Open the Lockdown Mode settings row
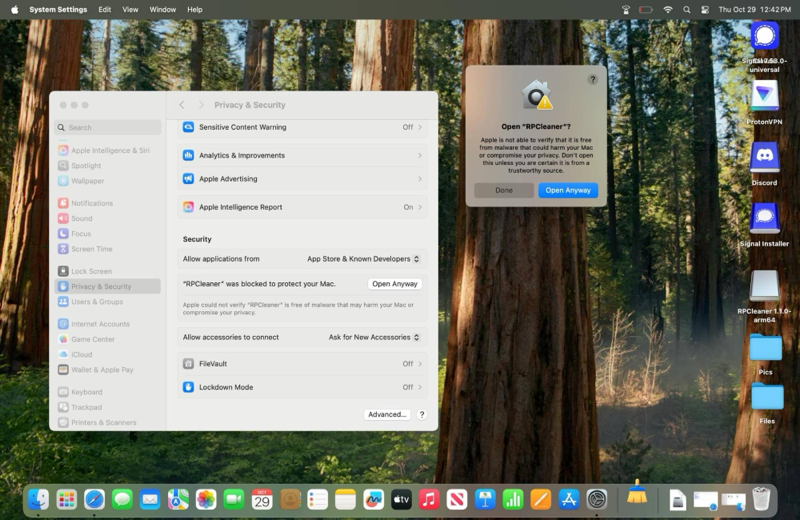This screenshot has width=800, height=520. tap(303, 387)
